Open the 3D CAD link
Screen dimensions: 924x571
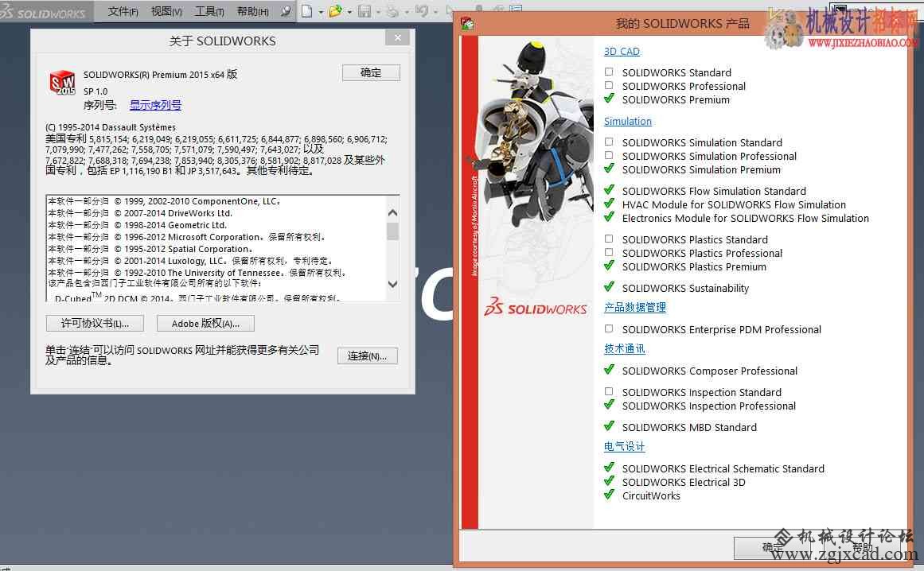[x=622, y=52]
